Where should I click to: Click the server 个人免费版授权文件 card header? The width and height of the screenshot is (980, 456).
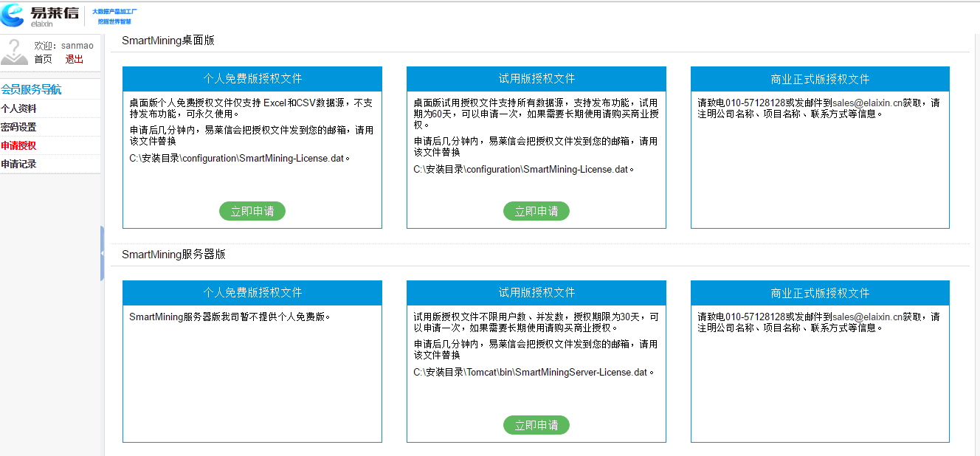point(252,293)
